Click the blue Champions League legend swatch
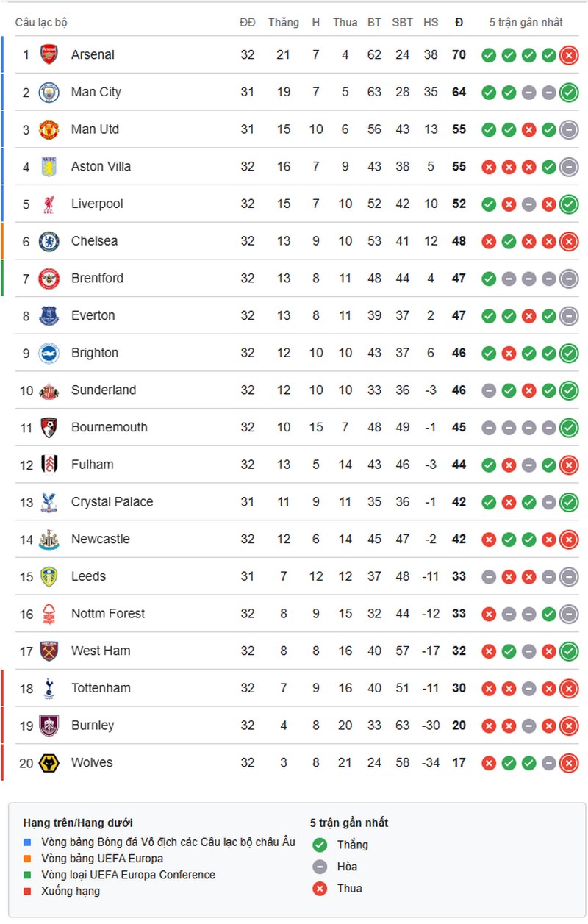The width and height of the screenshot is (588, 924). (27, 842)
